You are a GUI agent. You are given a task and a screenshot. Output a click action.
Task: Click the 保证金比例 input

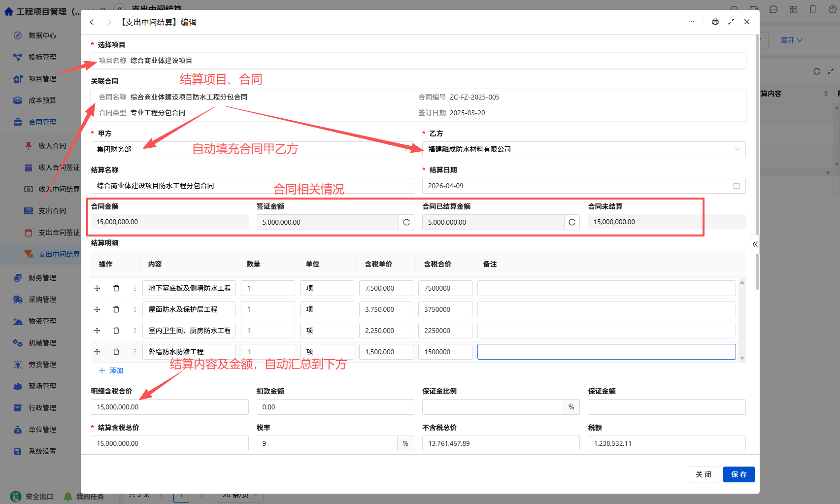pos(493,407)
